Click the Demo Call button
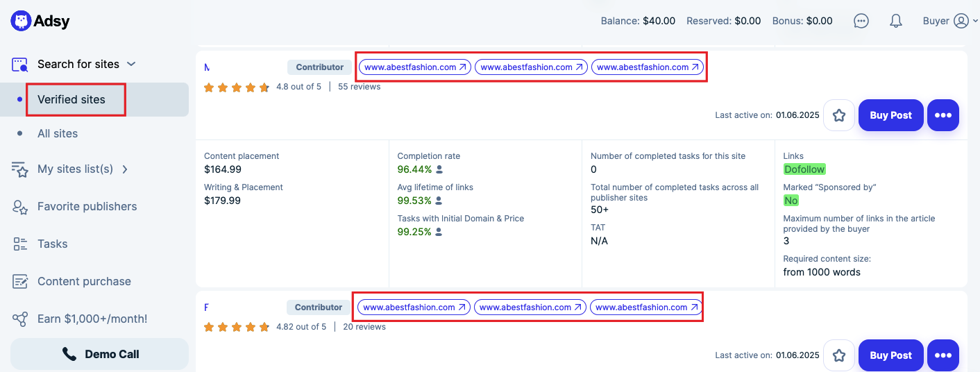980x372 pixels. [99, 354]
